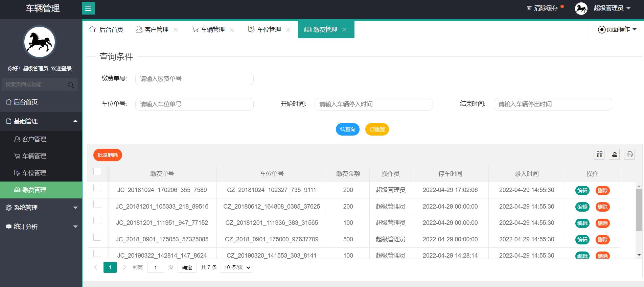This screenshot has width=644, height=287.
Task: Click the 清除缓存 link
Action: (546, 8)
